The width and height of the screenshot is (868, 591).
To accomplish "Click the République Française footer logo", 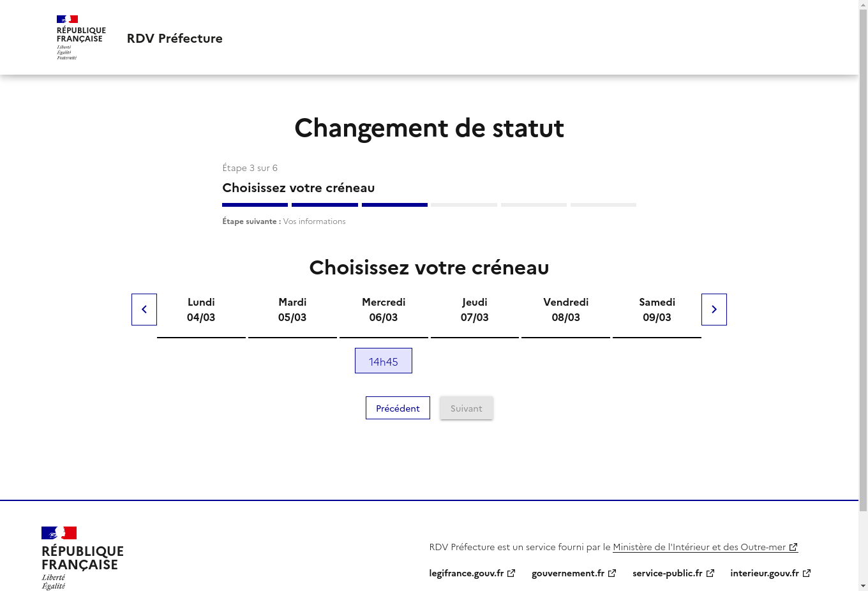I will tap(82, 558).
